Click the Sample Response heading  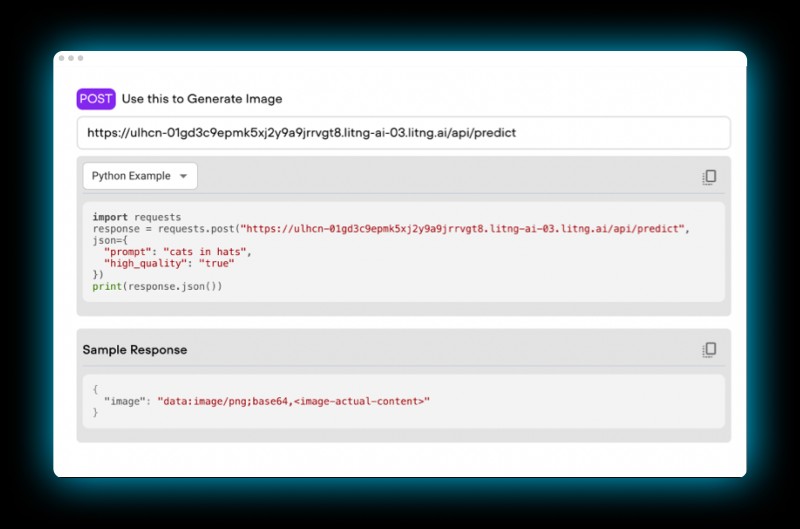click(134, 350)
